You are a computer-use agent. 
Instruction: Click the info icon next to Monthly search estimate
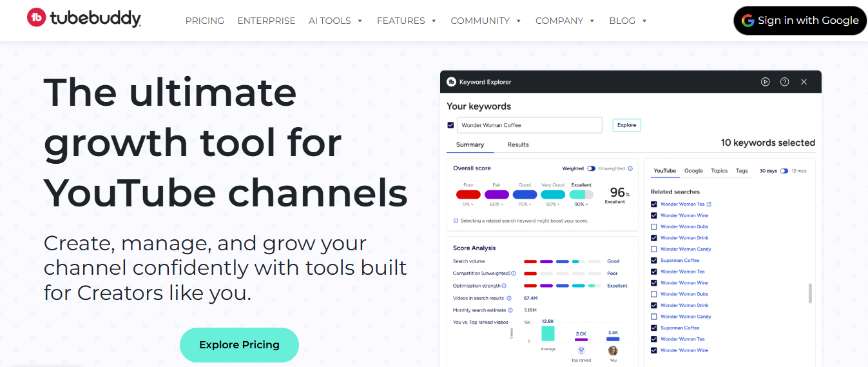pos(509,310)
